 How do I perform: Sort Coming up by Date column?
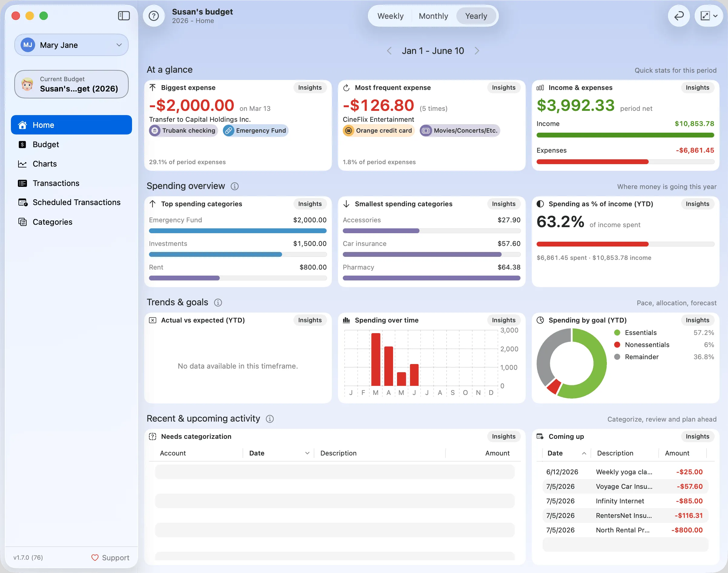tap(566, 453)
